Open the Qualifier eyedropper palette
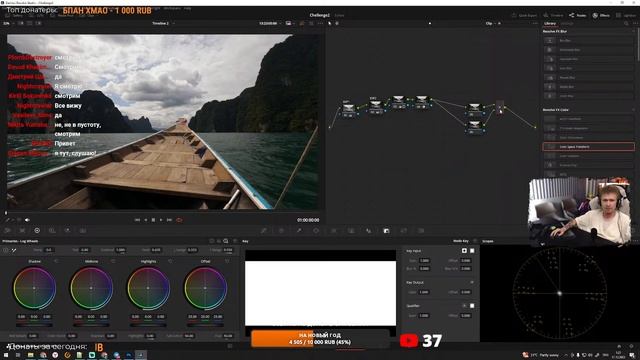Viewport: 640px width, 360px height. point(299,231)
